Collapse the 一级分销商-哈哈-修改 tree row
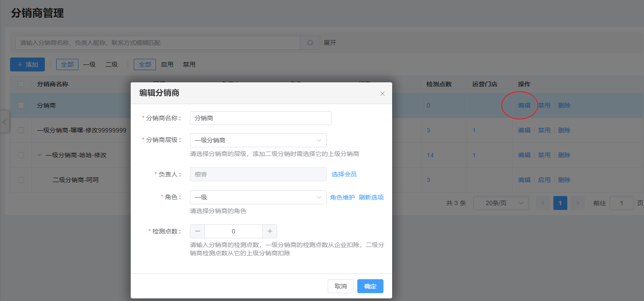The width and height of the screenshot is (644, 301). (40, 155)
